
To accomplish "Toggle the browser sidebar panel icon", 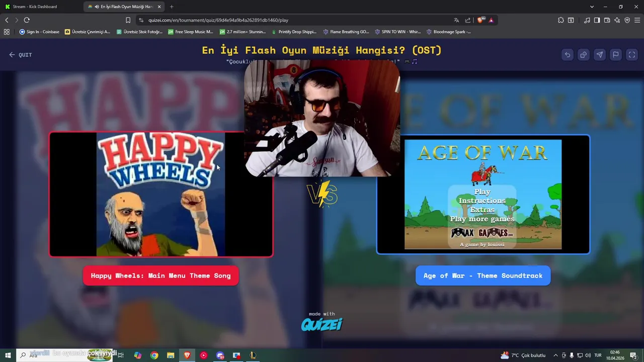I will click(x=597, y=20).
